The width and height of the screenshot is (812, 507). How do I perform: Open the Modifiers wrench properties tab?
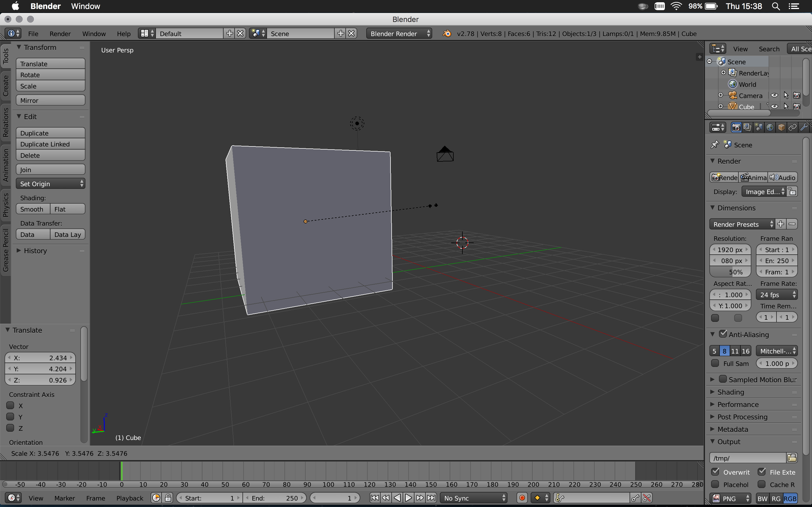(804, 127)
